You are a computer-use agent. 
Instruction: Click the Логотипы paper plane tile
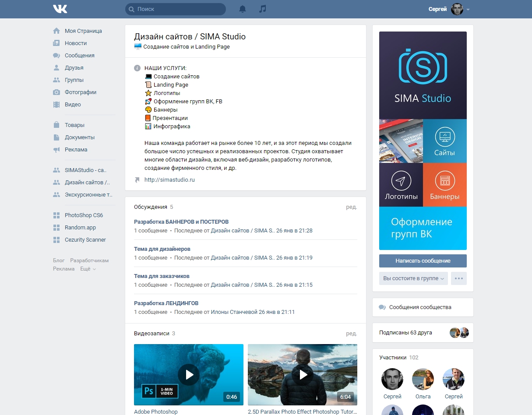[x=401, y=185]
